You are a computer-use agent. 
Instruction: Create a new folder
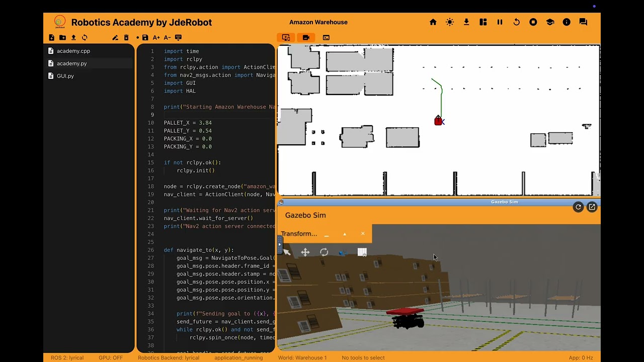[x=62, y=38]
